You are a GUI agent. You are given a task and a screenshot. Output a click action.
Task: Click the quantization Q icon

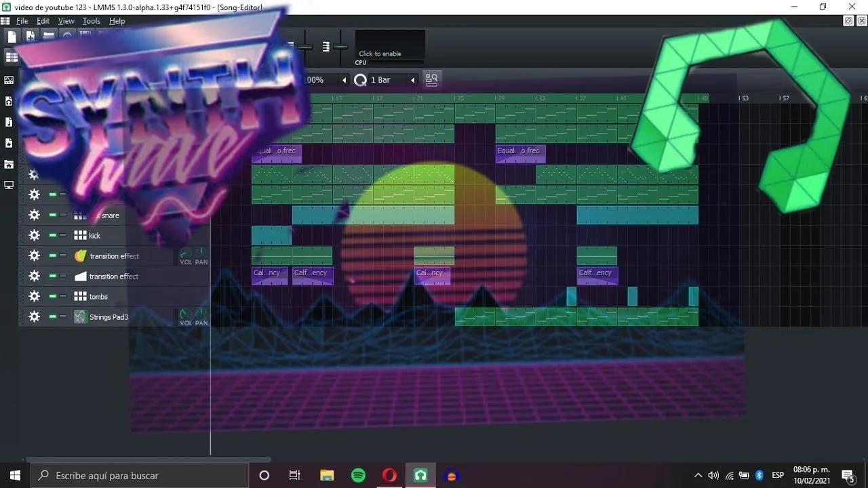[x=360, y=80]
